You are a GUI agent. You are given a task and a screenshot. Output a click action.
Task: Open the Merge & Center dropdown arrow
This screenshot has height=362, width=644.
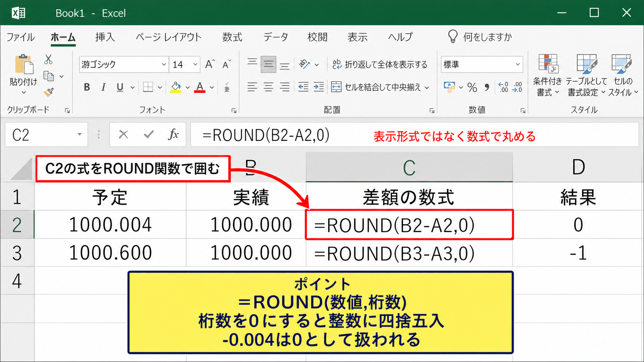(427, 88)
